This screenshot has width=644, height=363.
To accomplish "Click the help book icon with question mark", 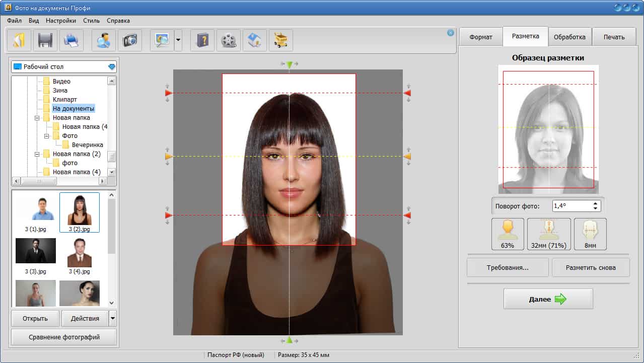I will (x=202, y=40).
